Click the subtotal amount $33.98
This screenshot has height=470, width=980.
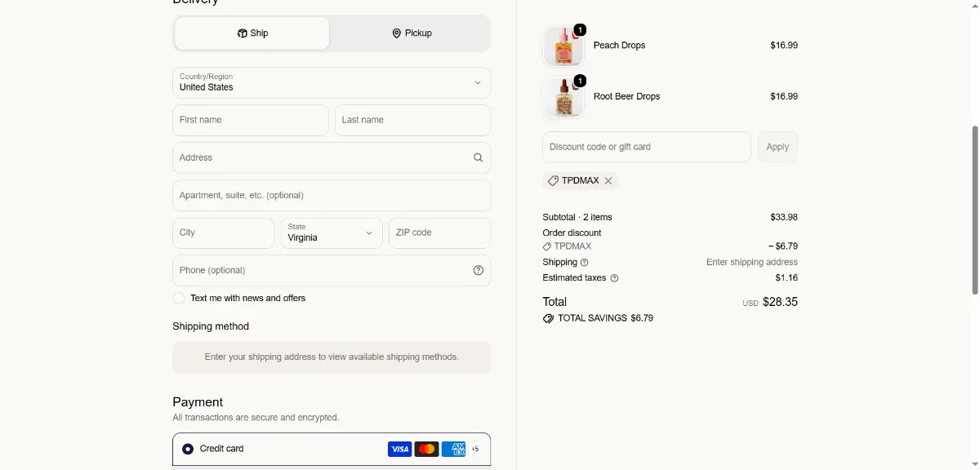(x=784, y=218)
